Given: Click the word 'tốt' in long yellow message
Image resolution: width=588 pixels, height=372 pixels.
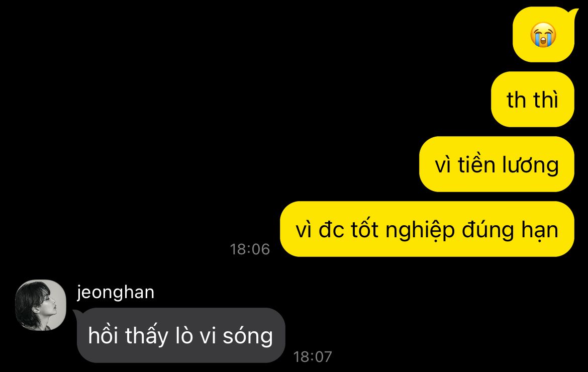Looking at the screenshot, I should coord(364,230).
